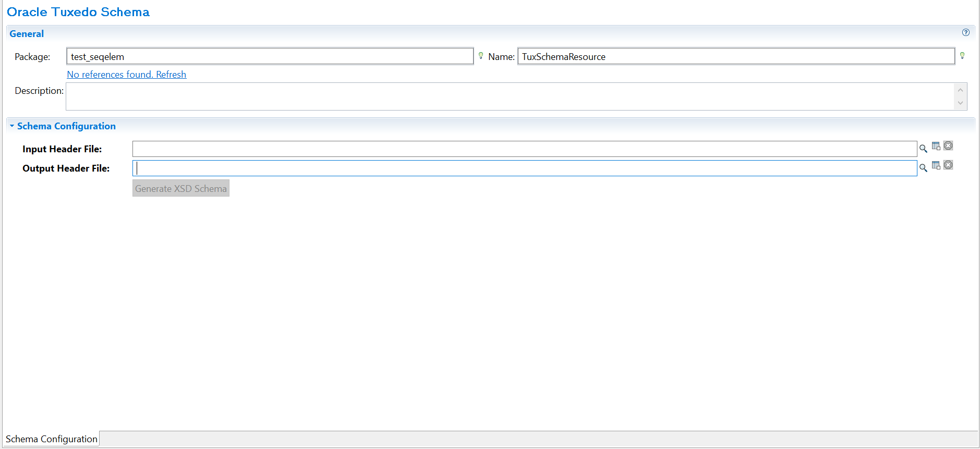Click the Generate XSD Schema button
The width and height of the screenshot is (980, 449).
(x=181, y=189)
